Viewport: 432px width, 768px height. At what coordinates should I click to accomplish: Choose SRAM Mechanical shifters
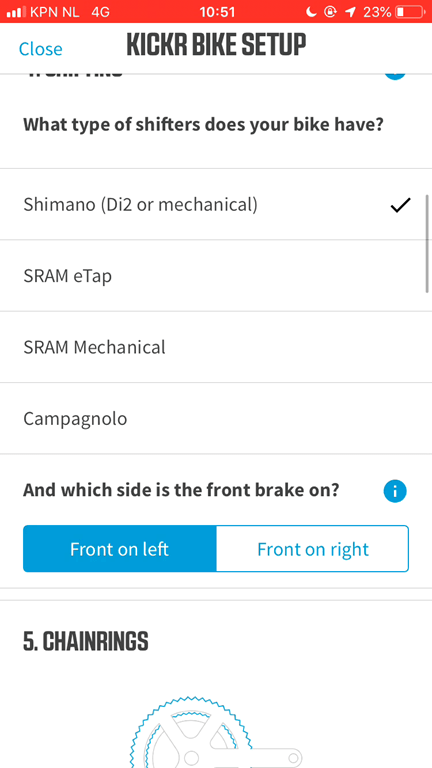click(216, 347)
